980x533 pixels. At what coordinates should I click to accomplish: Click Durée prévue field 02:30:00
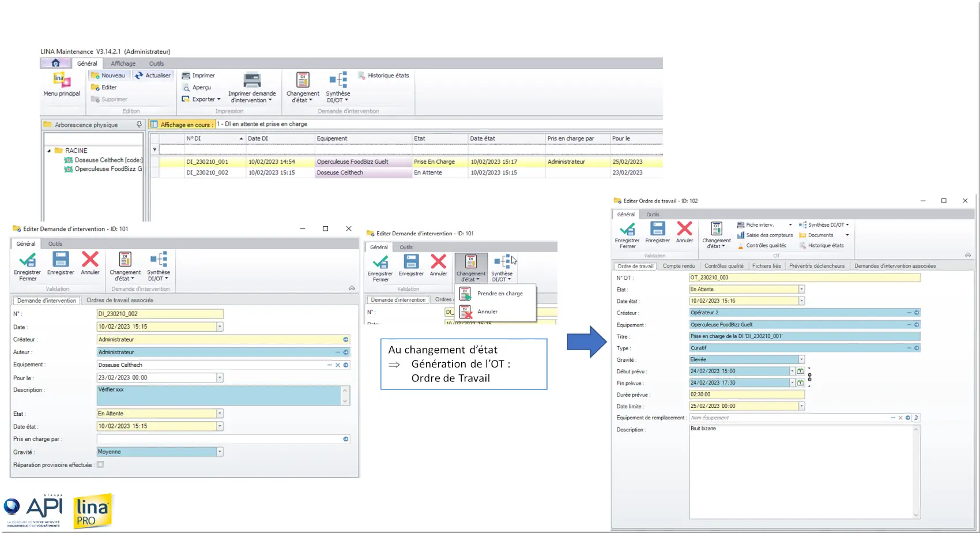[x=747, y=395]
